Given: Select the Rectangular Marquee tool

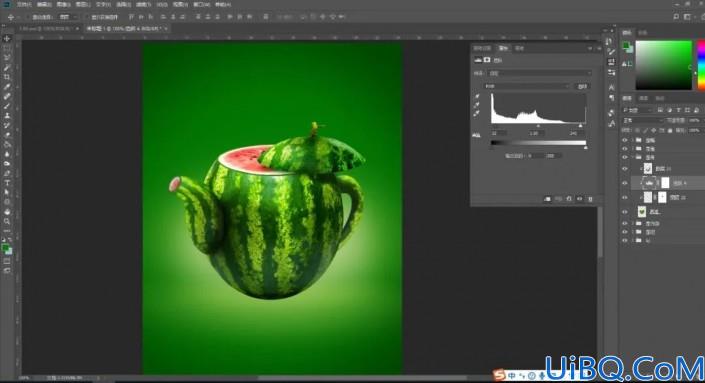Looking at the screenshot, I should (7, 49).
